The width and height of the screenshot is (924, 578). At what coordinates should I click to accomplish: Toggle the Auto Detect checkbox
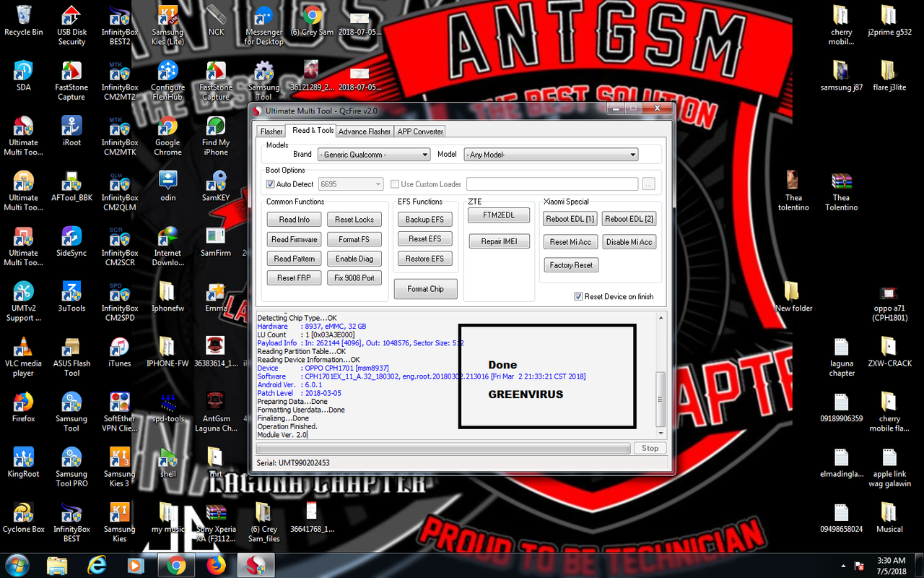tap(271, 184)
